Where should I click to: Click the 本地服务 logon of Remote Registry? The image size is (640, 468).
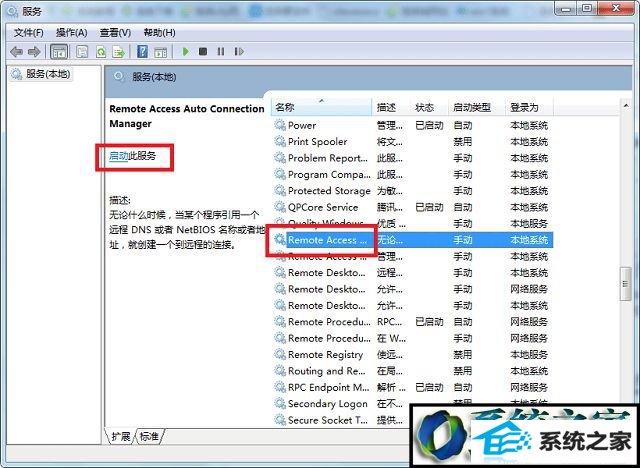pyautogui.click(x=529, y=355)
